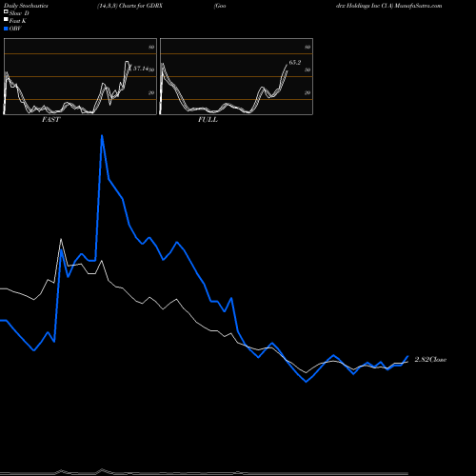This screenshot has height=476, width=476.
Task: Click the Slow D legend swatch
Action: tap(6, 11)
